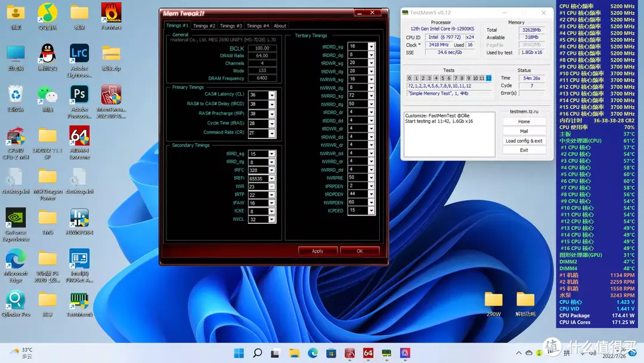The height and width of the screenshot is (363, 644).
Task: Open taskbar Search magnifier
Action: [x=258, y=353]
